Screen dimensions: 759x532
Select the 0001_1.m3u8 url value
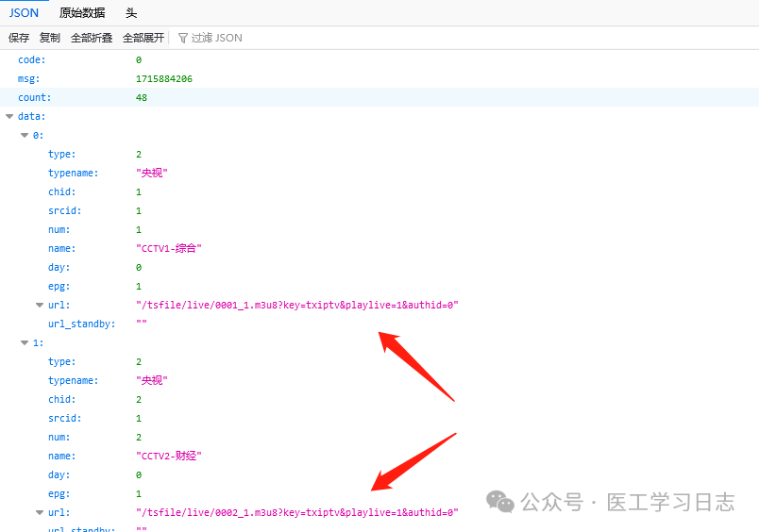pos(296,306)
